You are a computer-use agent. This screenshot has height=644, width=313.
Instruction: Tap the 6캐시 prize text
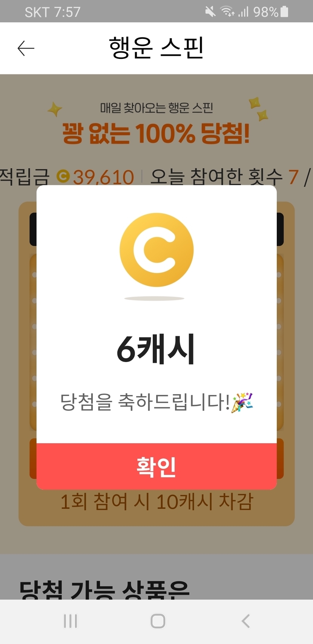click(x=156, y=349)
